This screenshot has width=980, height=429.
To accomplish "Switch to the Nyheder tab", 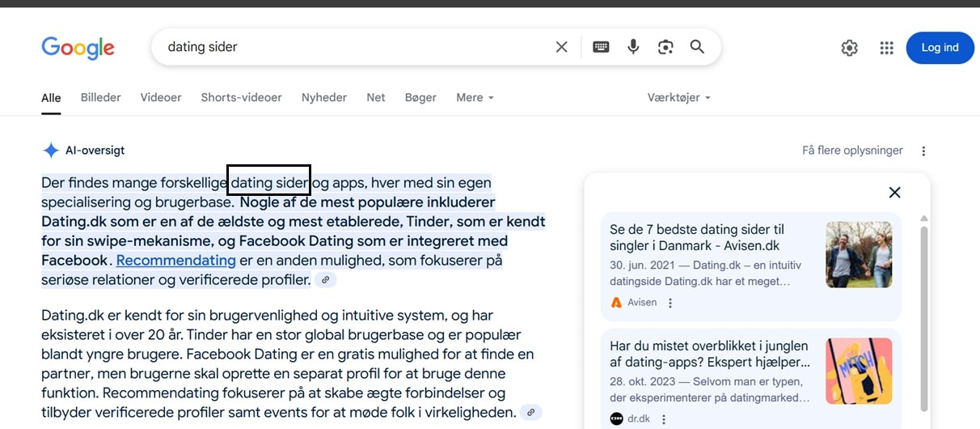I will pos(323,97).
